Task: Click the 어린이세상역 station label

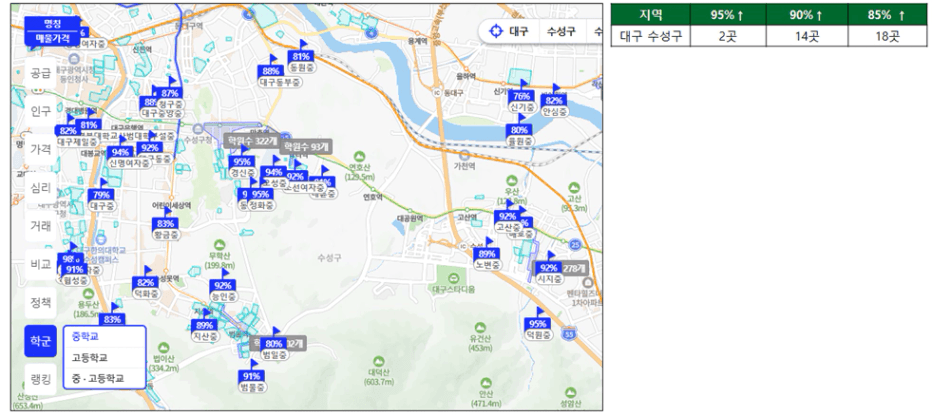Action: pyautogui.click(x=171, y=205)
